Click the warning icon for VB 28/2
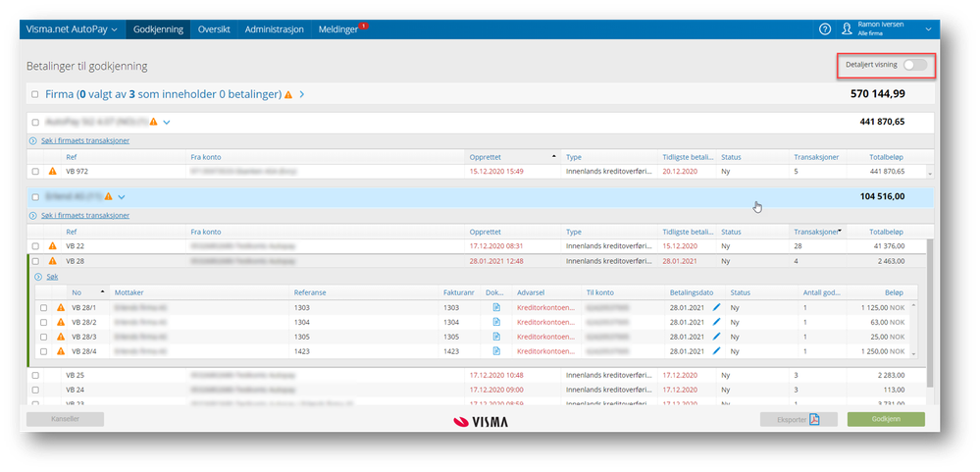Screen dimensions: 980x472 pos(61,322)
